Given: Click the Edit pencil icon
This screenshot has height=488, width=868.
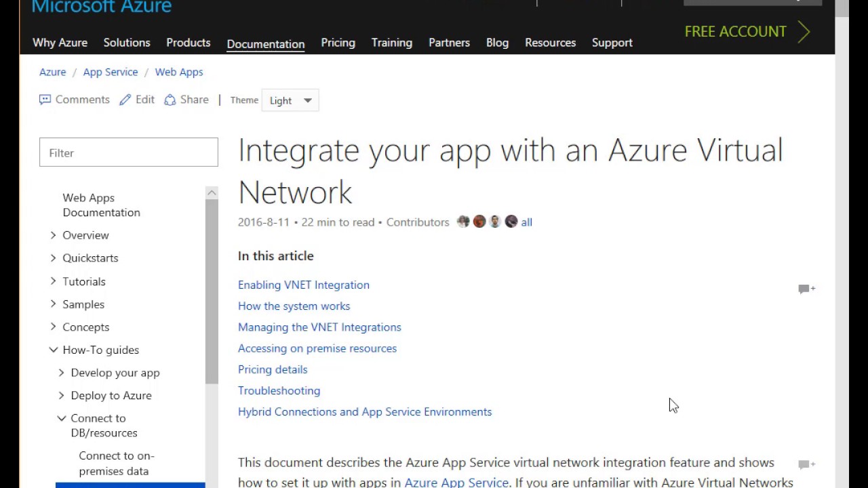Looking at the screenshot, I should point(125,100).
